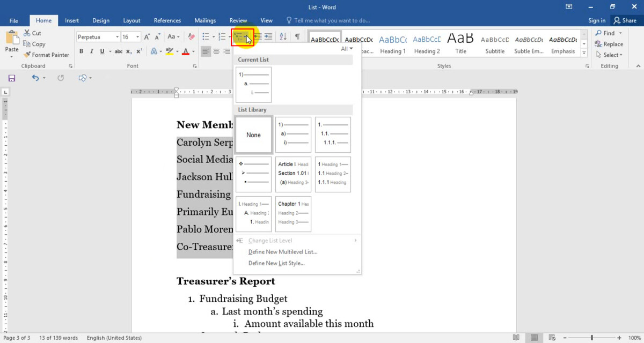Apply the Heading 1 style

coord(393,44)
